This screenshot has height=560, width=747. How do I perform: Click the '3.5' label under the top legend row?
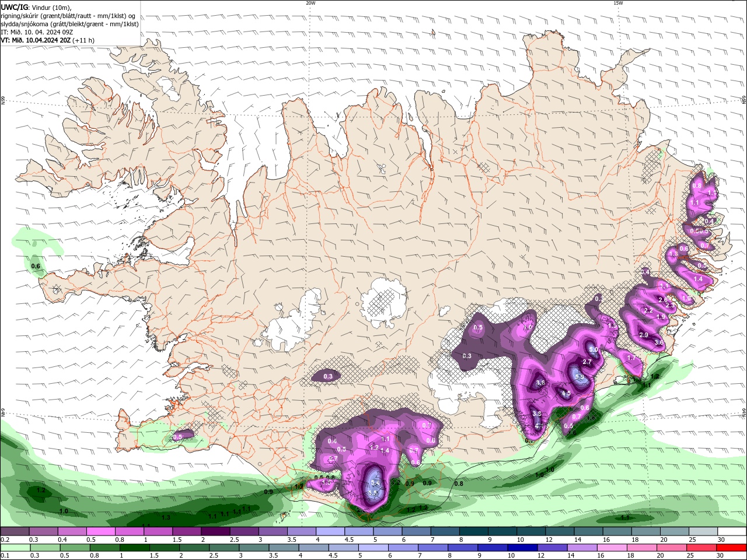point(291,540)
